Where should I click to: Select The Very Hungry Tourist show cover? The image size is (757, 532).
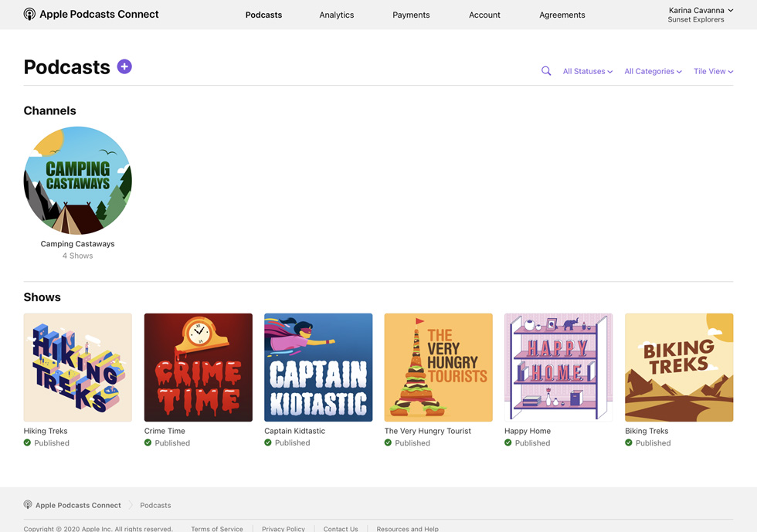click(x=438, y=368)
